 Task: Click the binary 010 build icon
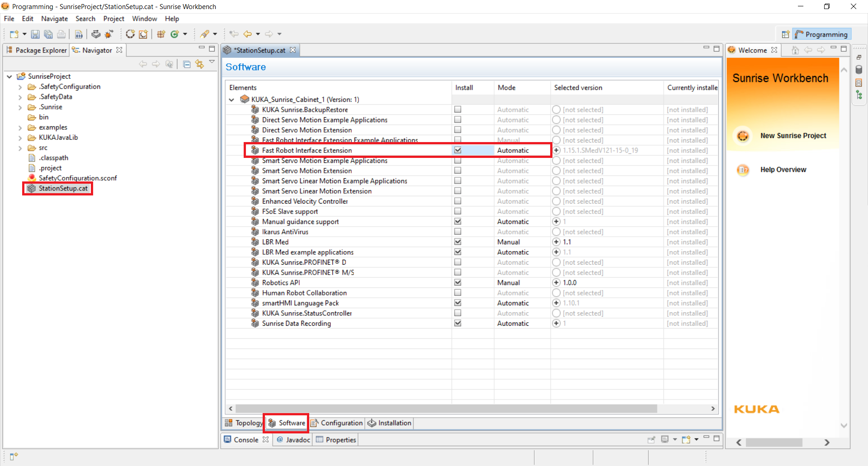[x=79, y=34]
